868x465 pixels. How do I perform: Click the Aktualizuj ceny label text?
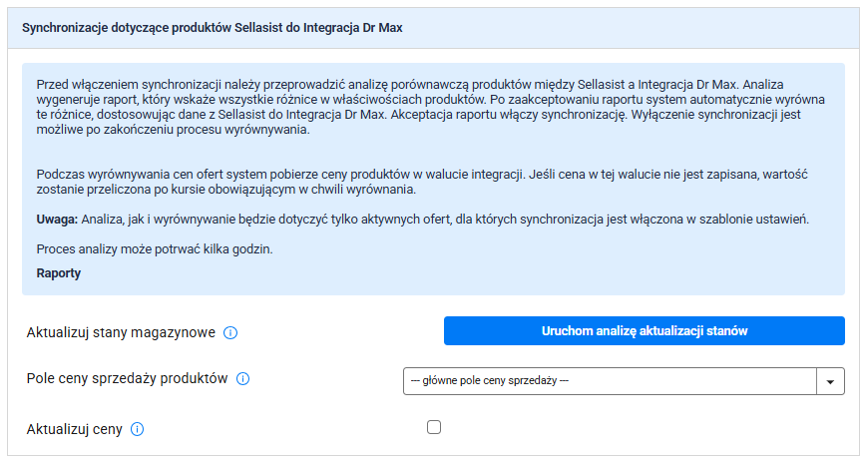75,429
